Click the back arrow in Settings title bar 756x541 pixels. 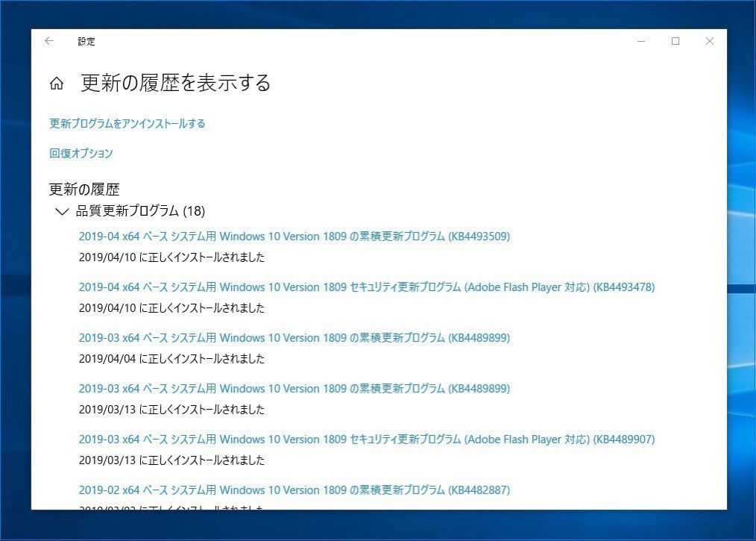(49, 41)
